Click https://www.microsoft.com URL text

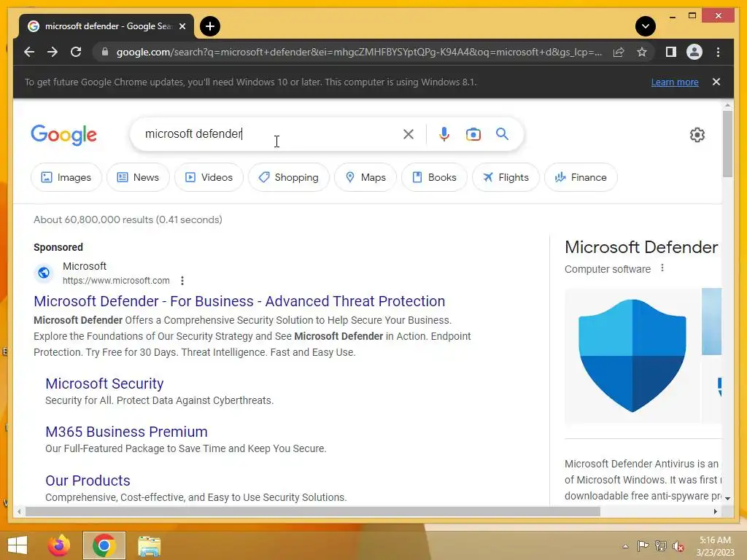coord(116,281)
